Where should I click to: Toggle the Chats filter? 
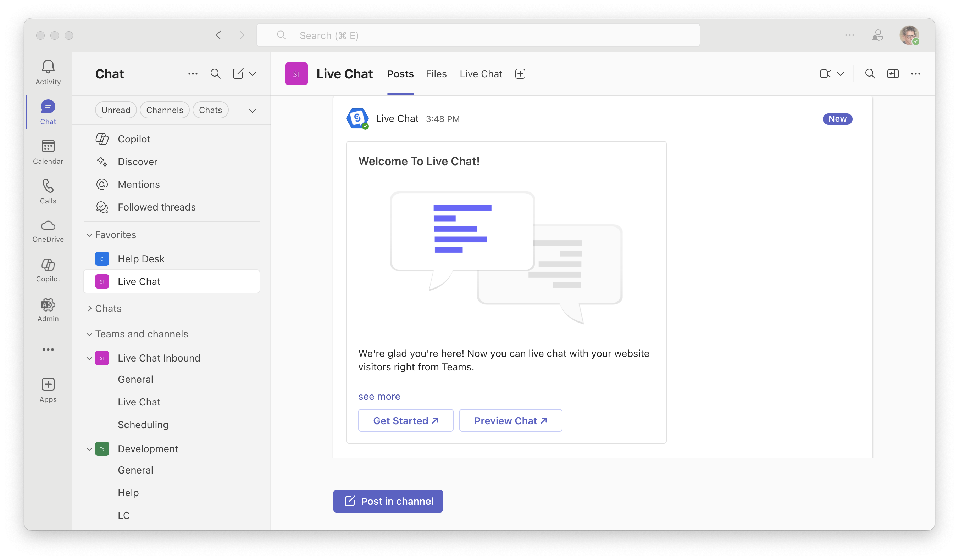click(210, 110)
